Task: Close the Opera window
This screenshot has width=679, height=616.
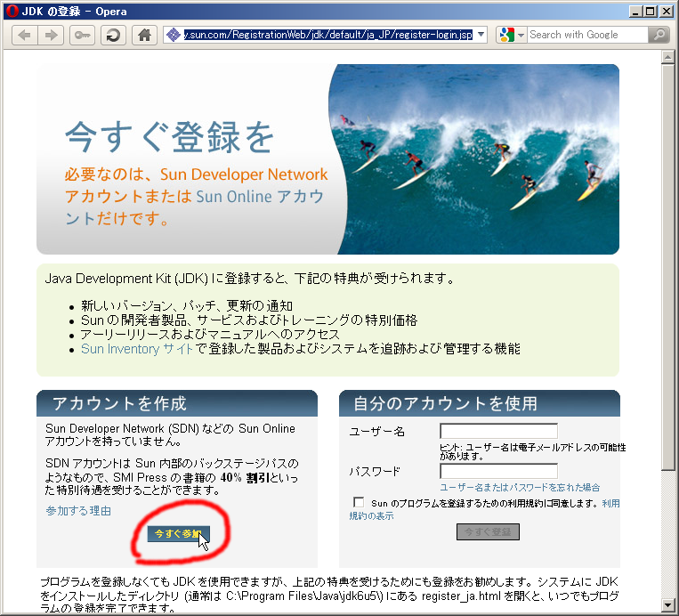Action: click(666, 12)
